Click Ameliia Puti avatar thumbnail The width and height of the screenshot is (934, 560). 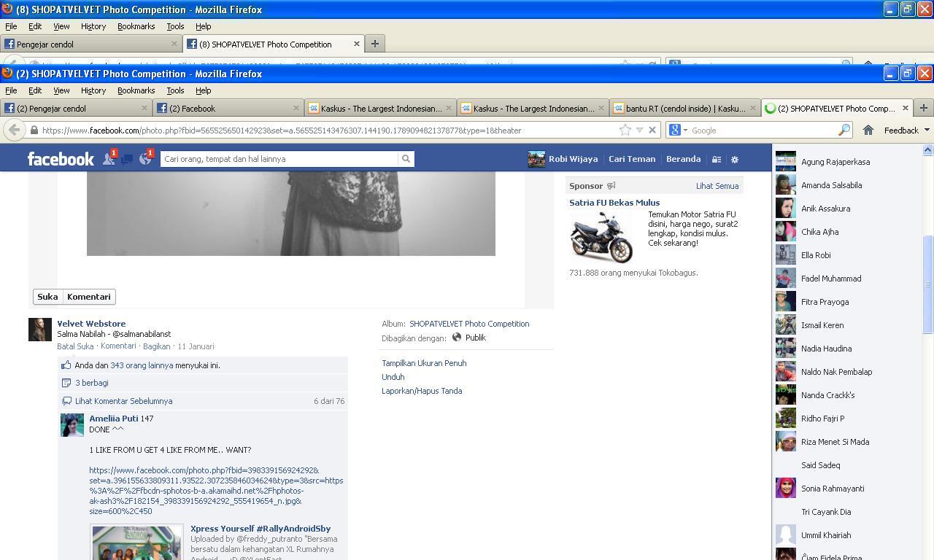[x=72, y=425]
